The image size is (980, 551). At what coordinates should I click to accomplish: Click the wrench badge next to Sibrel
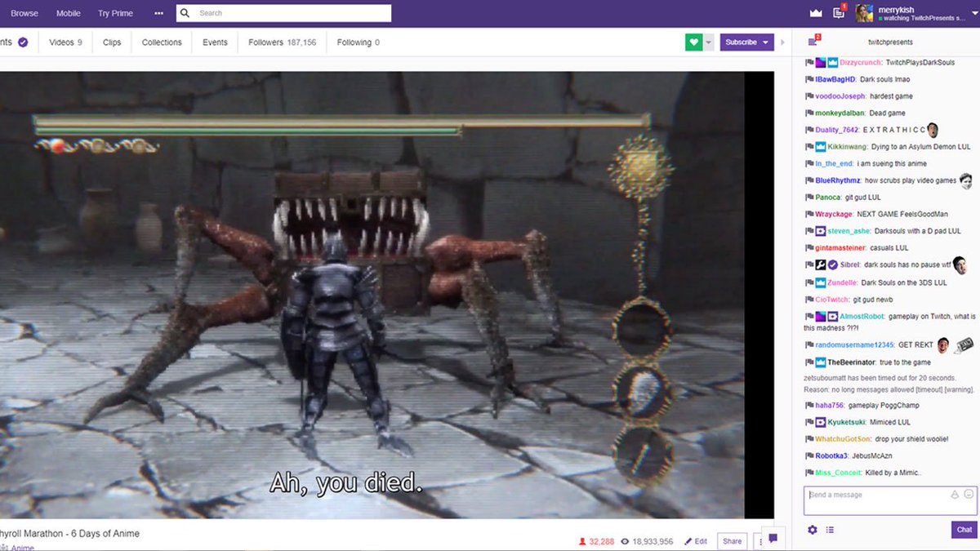821,265
